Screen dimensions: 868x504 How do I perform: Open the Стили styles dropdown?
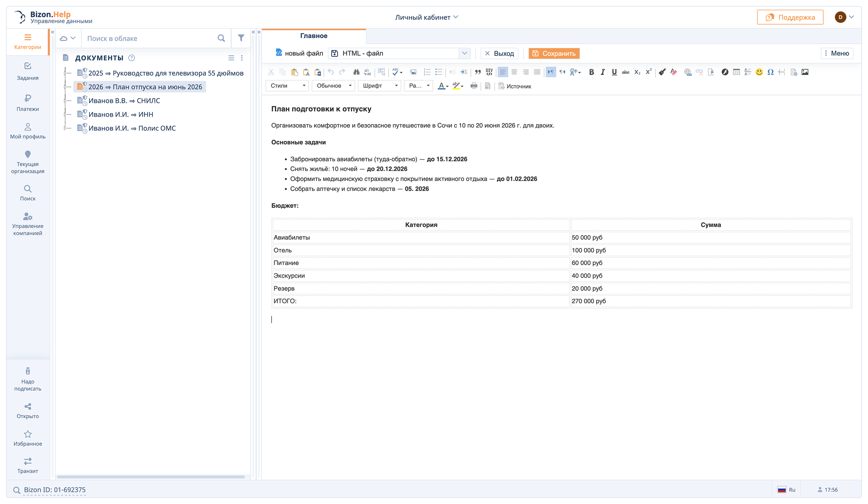tap(287, 86)
